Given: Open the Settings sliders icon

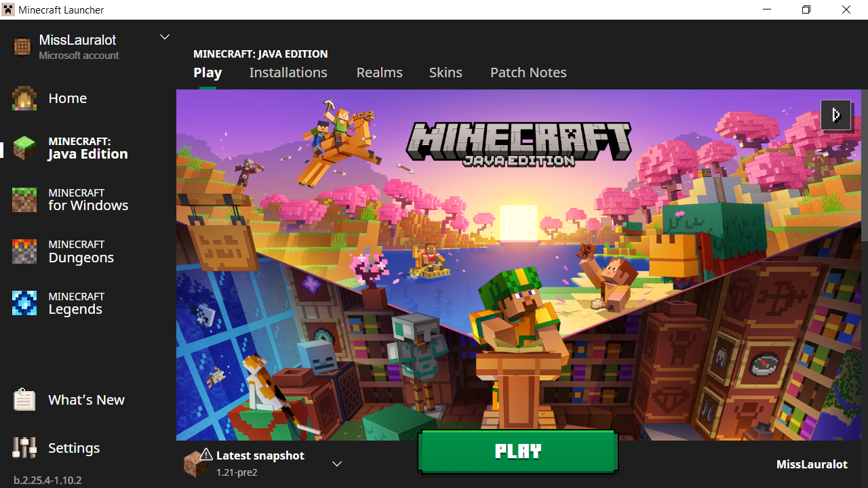Looking at the screenshot, I should coord(24,448).
